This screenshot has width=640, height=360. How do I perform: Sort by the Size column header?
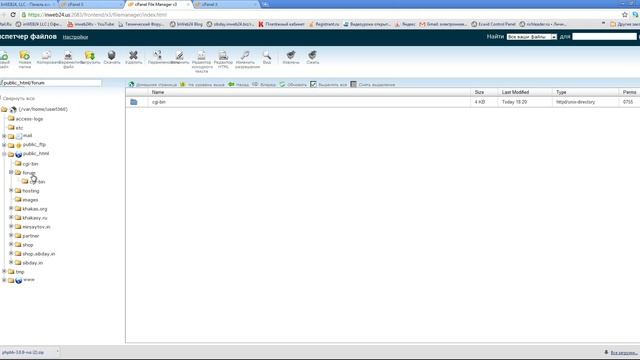[479, 92]
